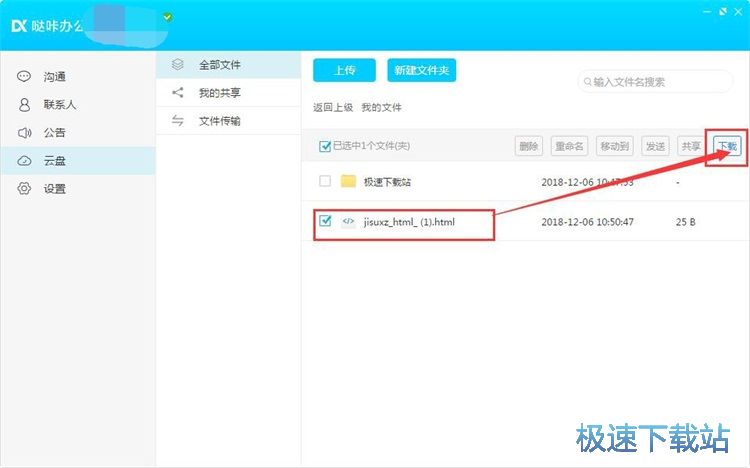Maximize the 哒咔办公 window
This screenshot has height=468, width=750.
(723, 11)
